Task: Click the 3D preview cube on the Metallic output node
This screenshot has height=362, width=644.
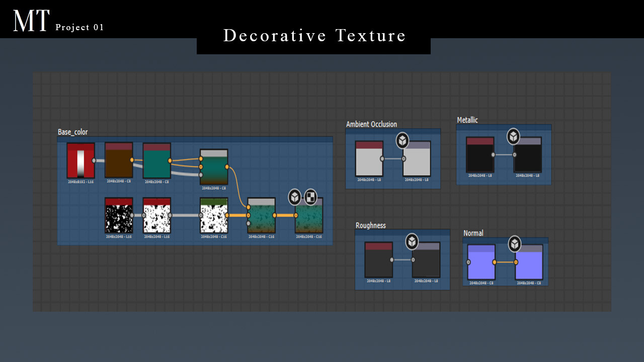Action: pyautogui.click(x=514, y=136)
